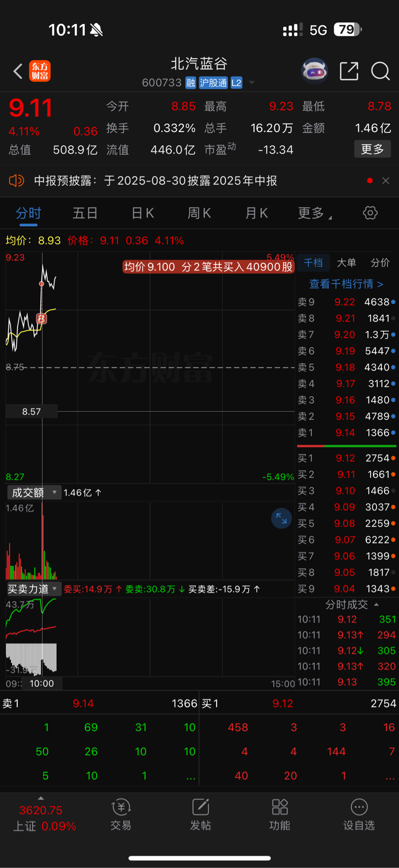The height and width of the screenshot is (868, 399).
Task: Open chart settings gear icon
Action: click(x=370, y=213)
